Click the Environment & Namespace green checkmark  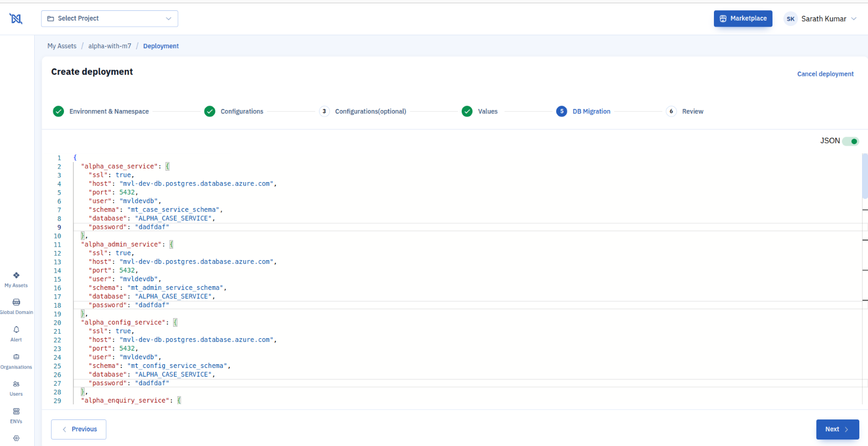pyautogui.click(x=59, y=111)
